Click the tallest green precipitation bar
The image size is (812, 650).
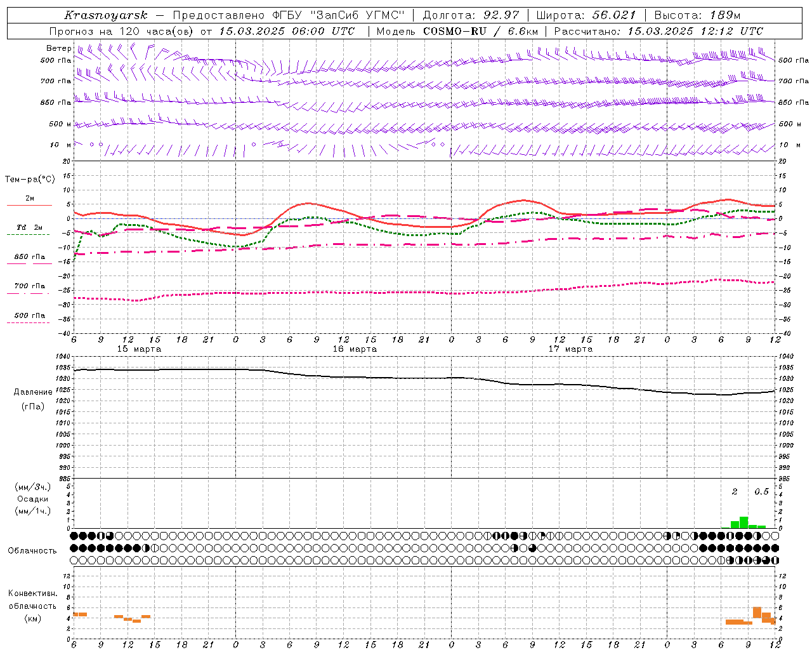point(743,522)
